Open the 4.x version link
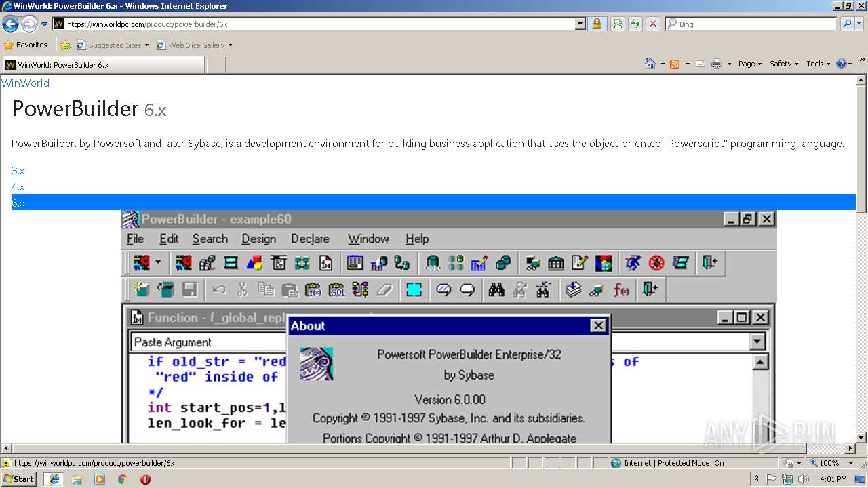Viewport: 868px width, 488px height. tap(18, 187)
